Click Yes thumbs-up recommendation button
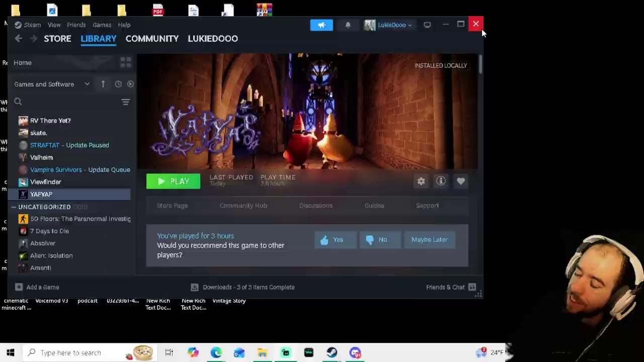The height and width of the screenshot is (362, 644). pos(336,240)
